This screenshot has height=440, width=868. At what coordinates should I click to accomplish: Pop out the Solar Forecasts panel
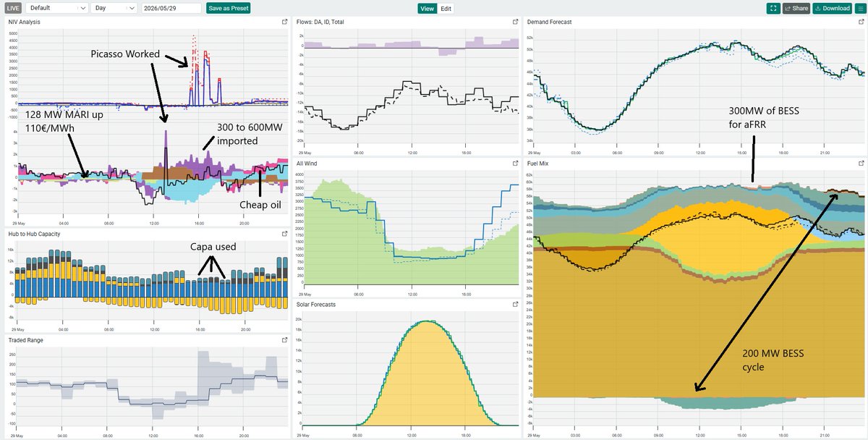tap(515, 305)
